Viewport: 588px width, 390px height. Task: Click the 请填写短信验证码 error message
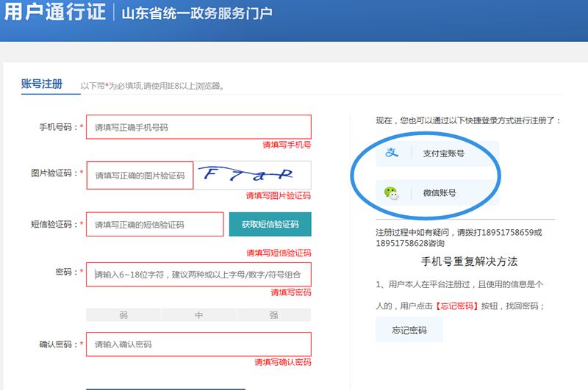point(279,253)
